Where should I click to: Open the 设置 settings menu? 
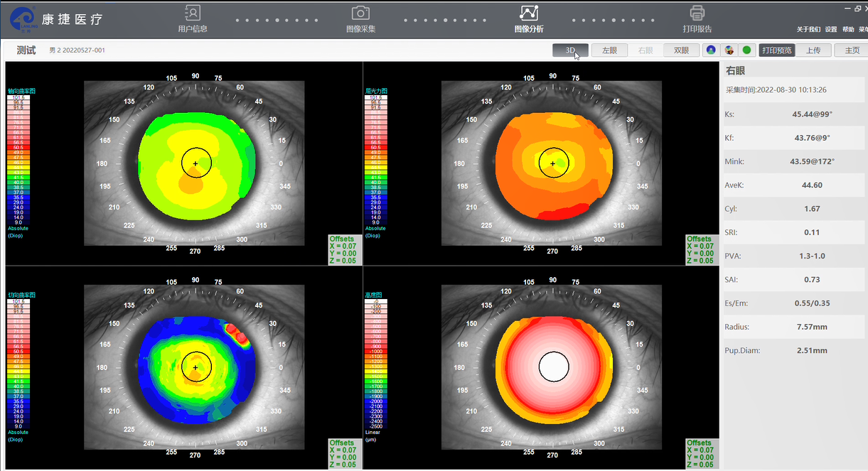pyautogui.click(x=831, y=30)
